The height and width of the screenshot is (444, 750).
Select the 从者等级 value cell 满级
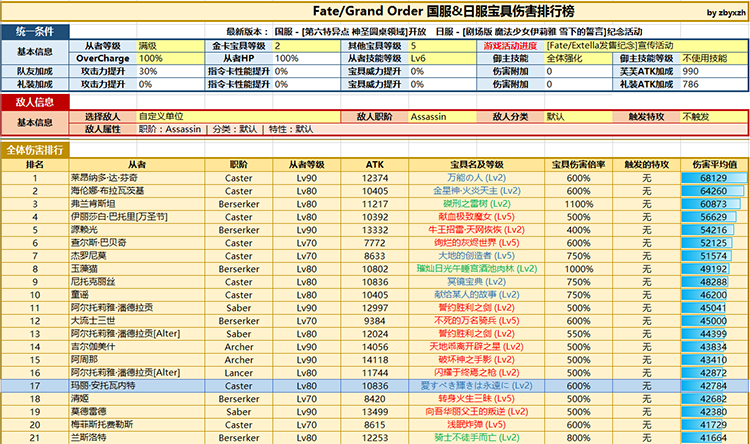click(170, 46)
